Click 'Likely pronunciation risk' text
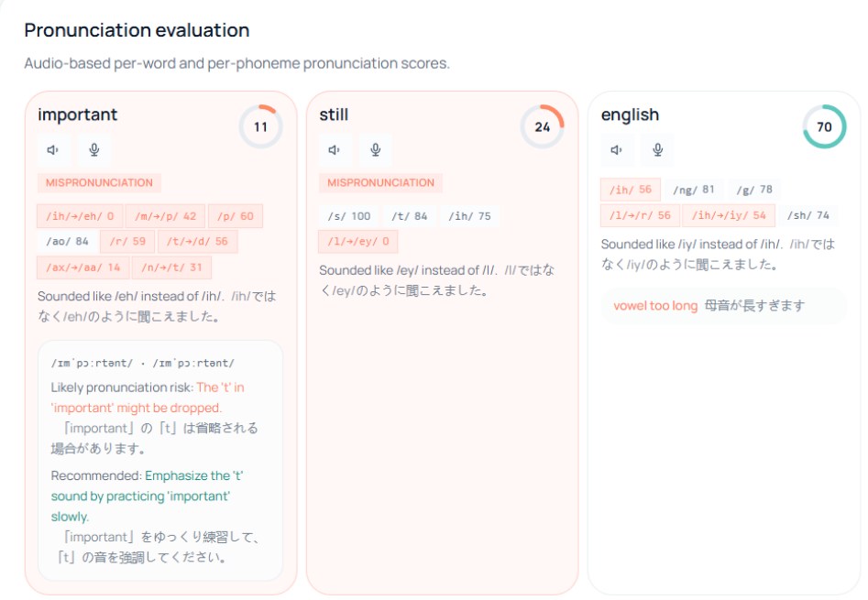Viewport: 868px width, 600px height. point(122,387)
